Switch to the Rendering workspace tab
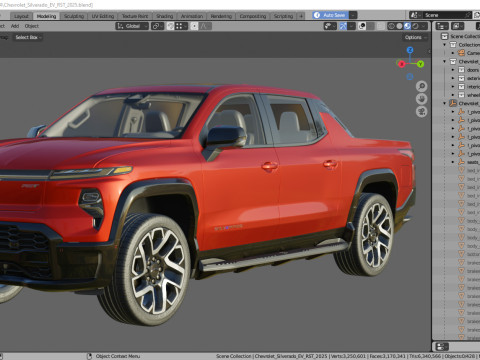The height and width of the screenshot is (360, 480). point(221,16)
